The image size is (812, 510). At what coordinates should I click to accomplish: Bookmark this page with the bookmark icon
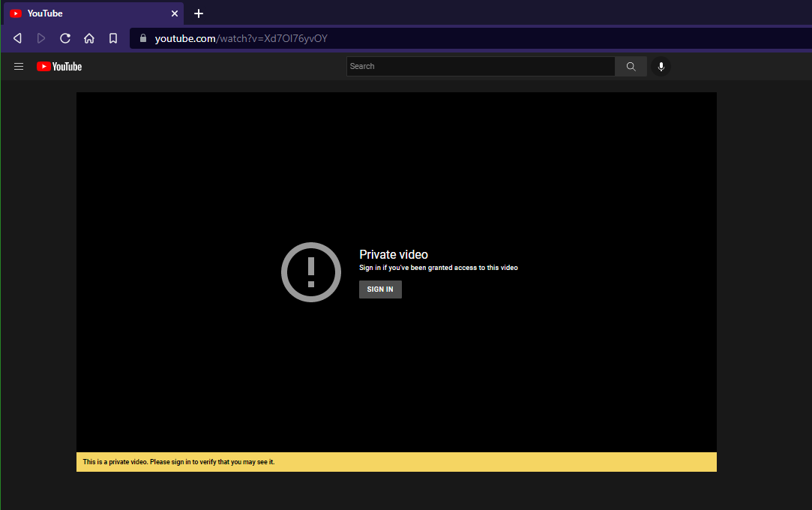(x=113, y=38)
